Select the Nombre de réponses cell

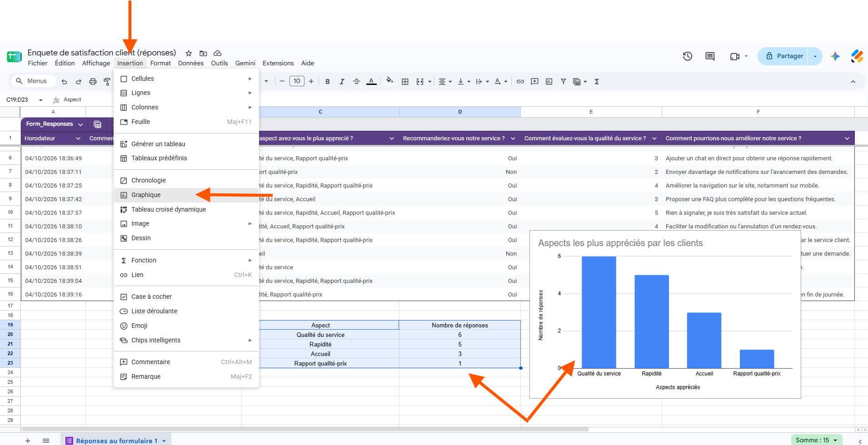(x=460, y=325)
